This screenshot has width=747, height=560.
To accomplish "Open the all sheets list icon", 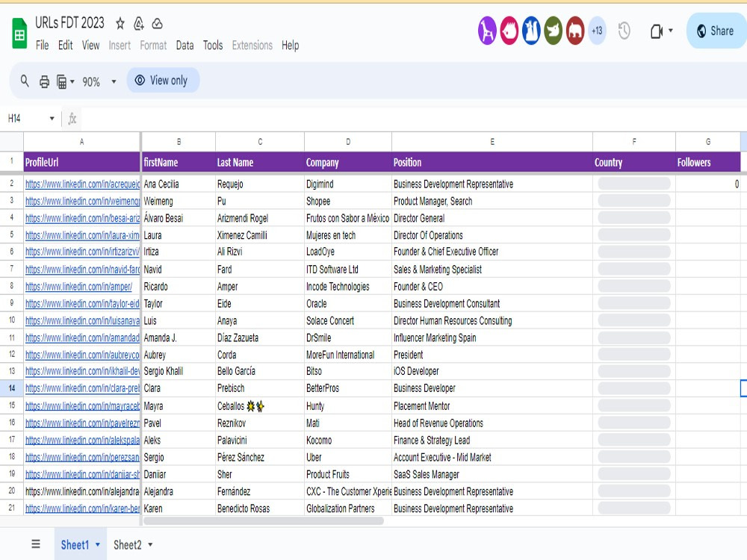I will coord(36,544).
